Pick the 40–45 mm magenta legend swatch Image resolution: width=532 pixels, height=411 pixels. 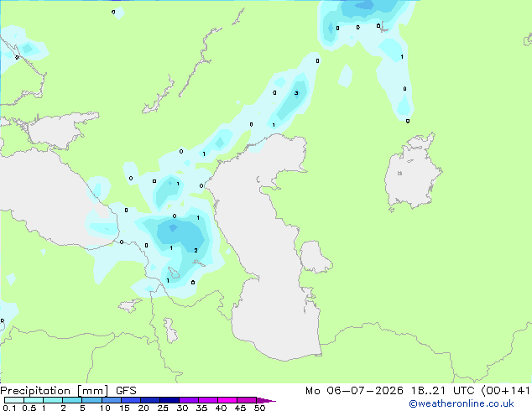tap(227, 400)
